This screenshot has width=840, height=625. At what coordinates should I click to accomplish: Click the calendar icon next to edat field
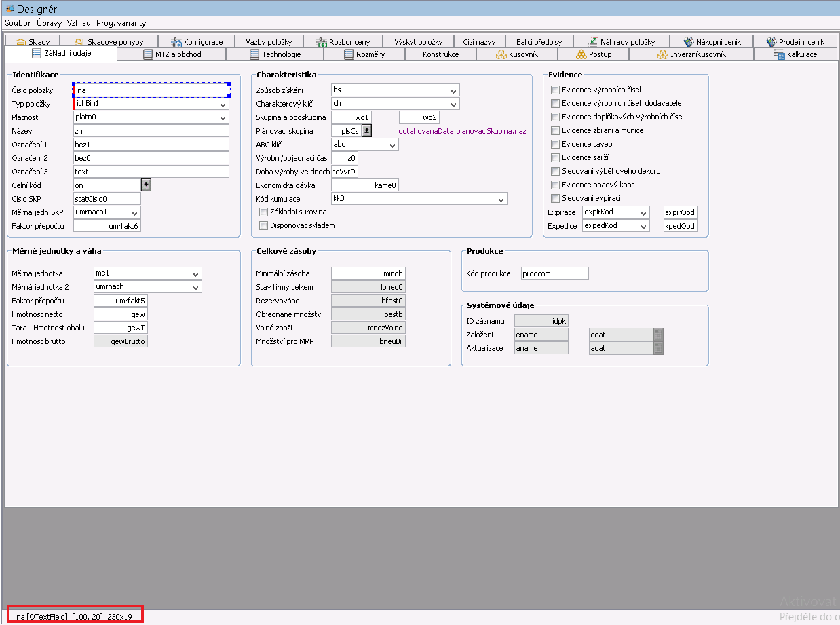[x=657, y=335]
